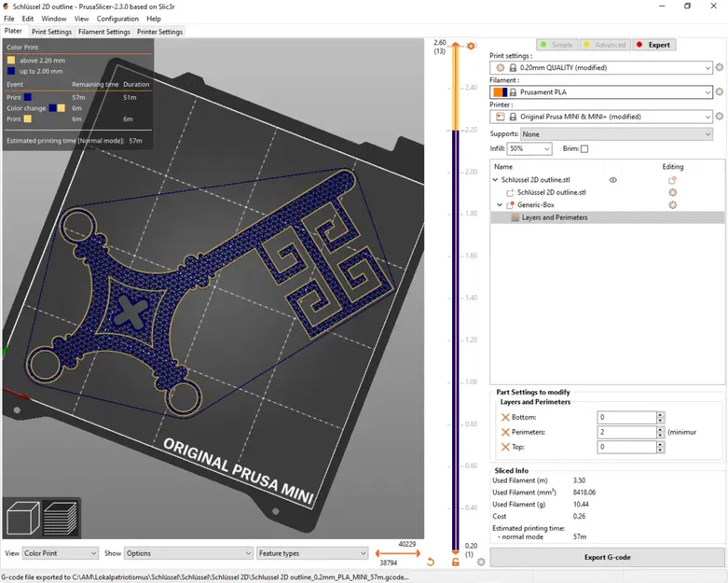
Task: Click into the Bottom layers input field
Action: pyautogui.click(x=626, y=417)
